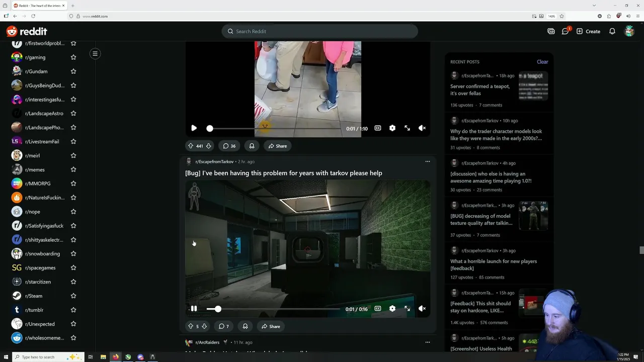Clear the recent posts list
The height and width of the screenshot is (362, 644).
click(x=542, y=62)
